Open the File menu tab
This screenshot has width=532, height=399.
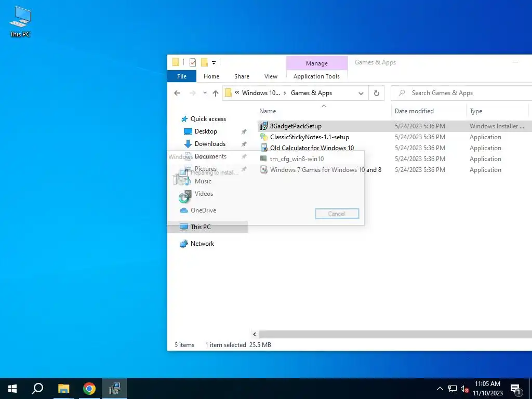(182, 76)
